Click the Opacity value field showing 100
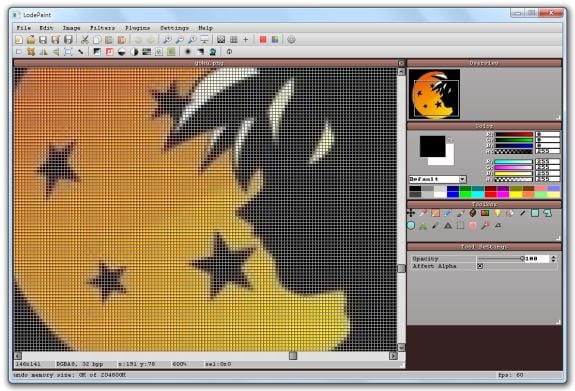This screenshot has height=391, width=575. pos(537,259)
